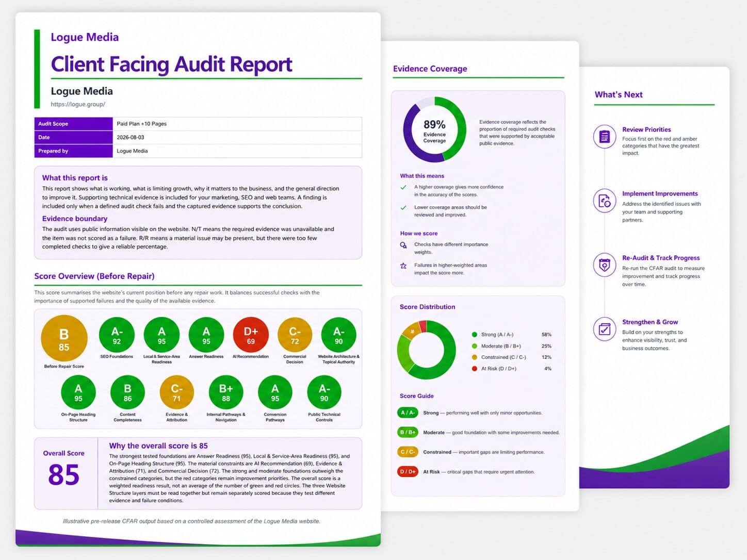Click the '12%' Constrained percentage value
The image size is (747, 560).
(546, 357)
